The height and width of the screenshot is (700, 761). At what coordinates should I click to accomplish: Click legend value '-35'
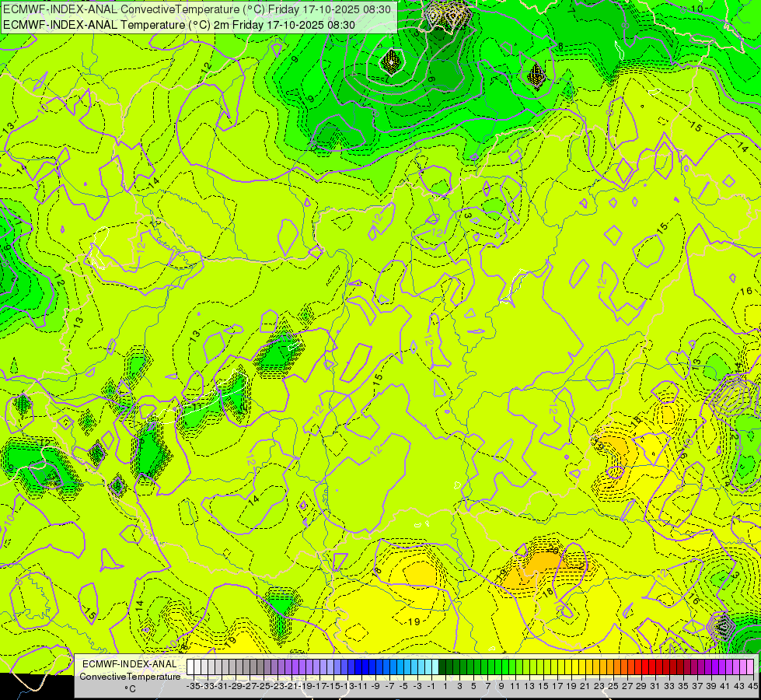click(x=193, y=687)
